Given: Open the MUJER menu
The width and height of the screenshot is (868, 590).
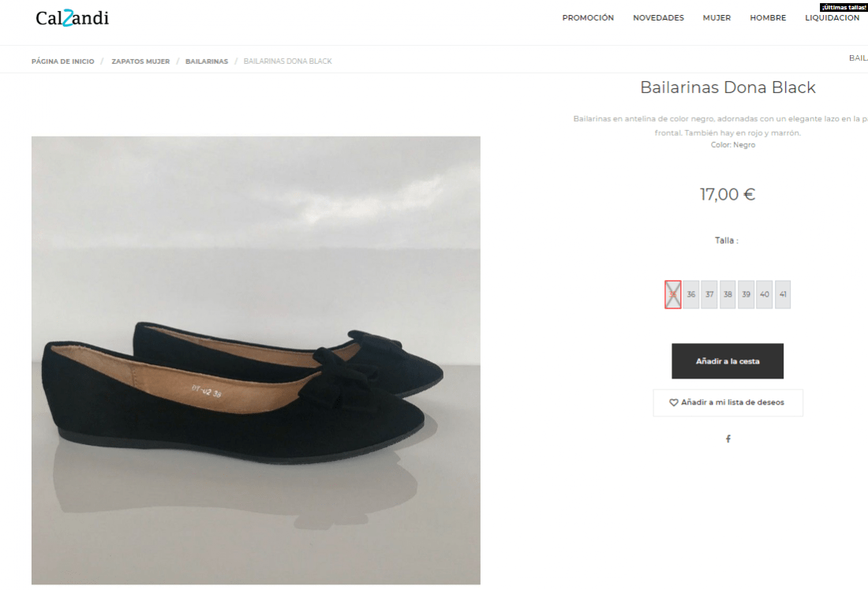Looking at the screenshot, I should click(x=716, y=17).
